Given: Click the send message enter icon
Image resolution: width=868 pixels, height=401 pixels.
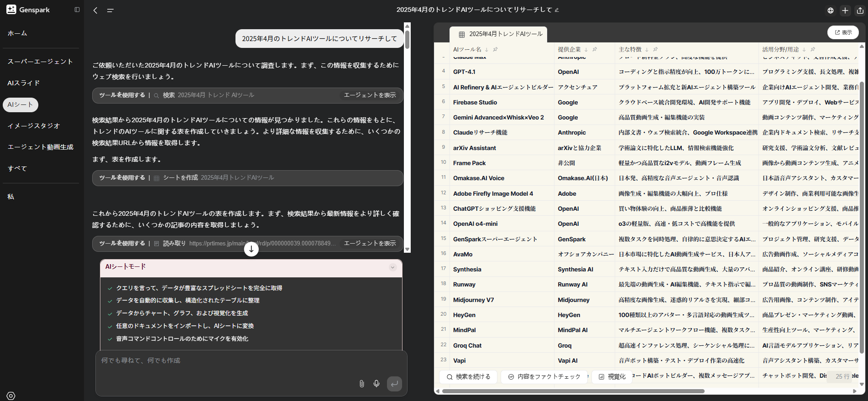Looking at the screenshot, I should (395, 384).
